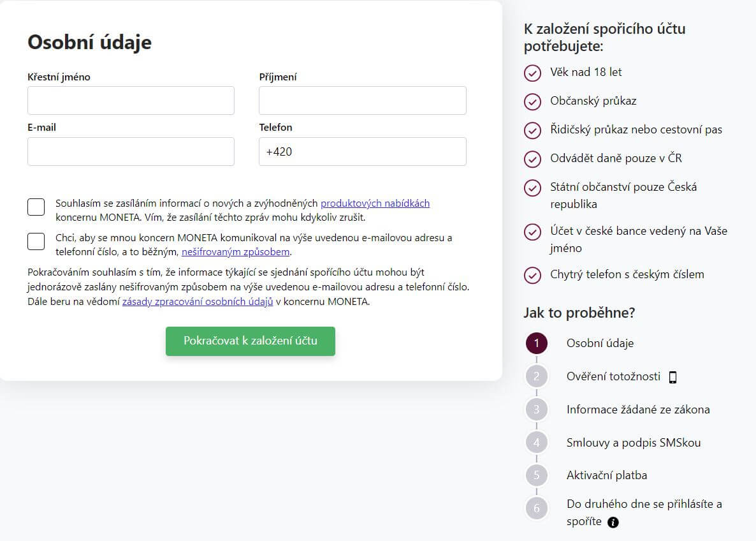Focus the Křestní jméno input field
756x541 pixels.
(131, 101)
